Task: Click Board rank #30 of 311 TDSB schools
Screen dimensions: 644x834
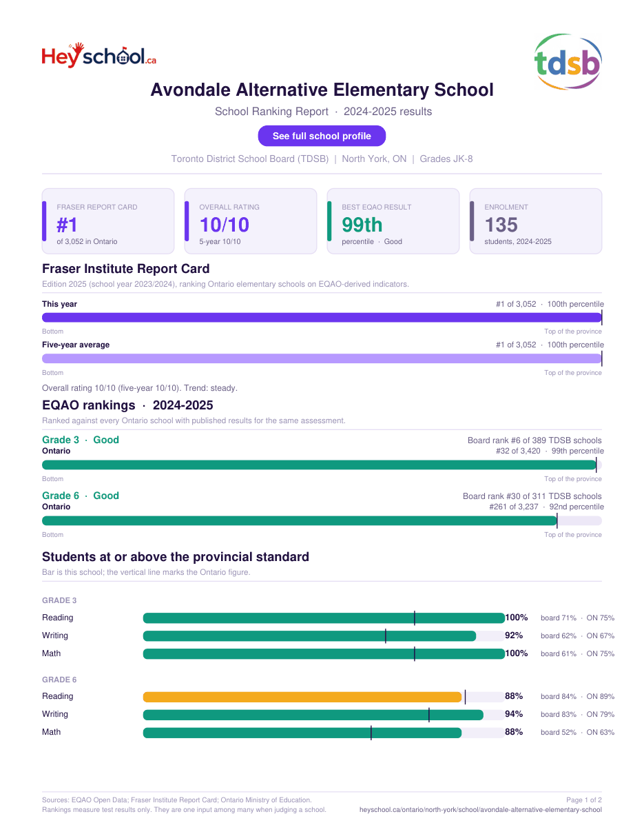Action: tap(532, 496)
